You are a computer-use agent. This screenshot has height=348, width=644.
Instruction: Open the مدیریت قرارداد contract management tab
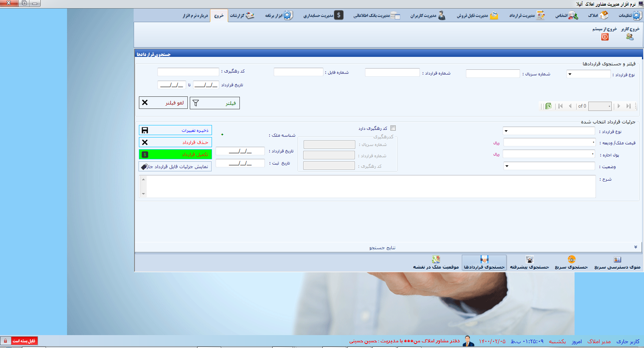pyautogui.click(x=527, y=16)
